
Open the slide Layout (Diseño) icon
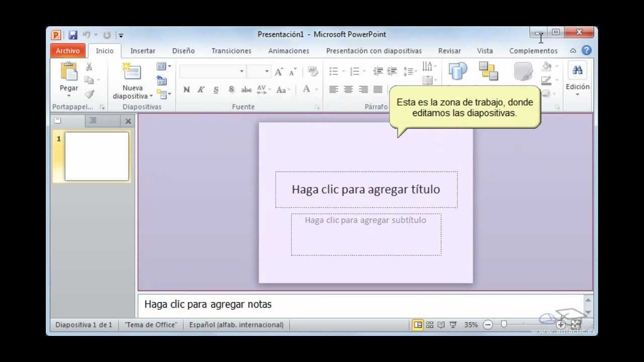click(161, 66)
